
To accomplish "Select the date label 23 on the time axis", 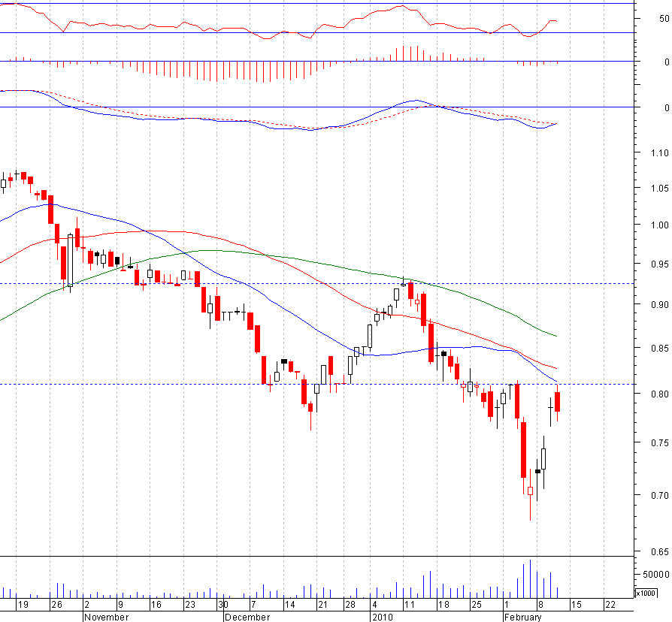I will (x=190, y=605).
